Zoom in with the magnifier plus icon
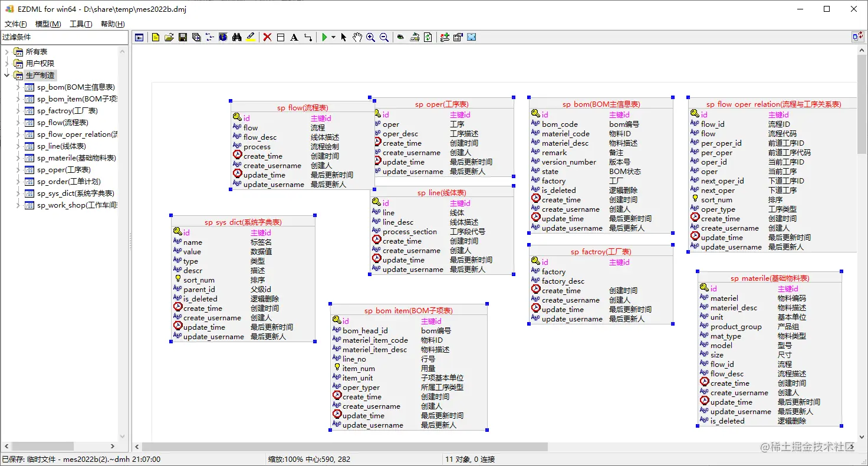Image resolution: width=868 pixels, height=466 pixels. [370, 37]
